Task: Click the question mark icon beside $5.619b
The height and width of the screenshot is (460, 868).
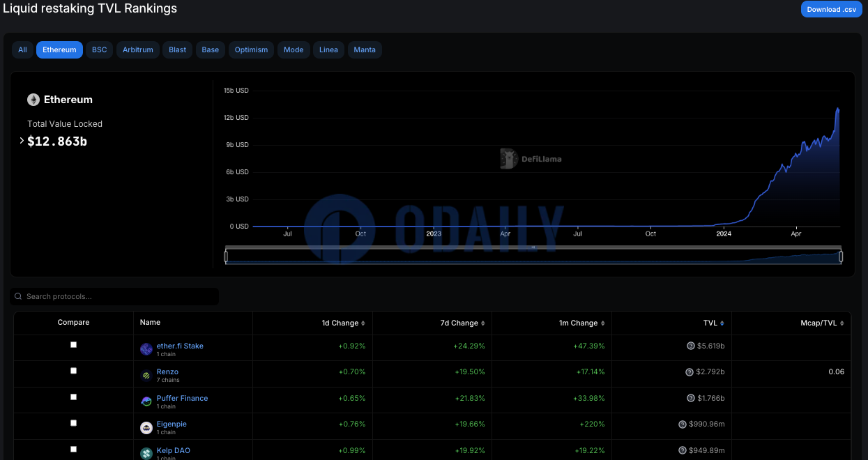Action: [x=691, y=346]
